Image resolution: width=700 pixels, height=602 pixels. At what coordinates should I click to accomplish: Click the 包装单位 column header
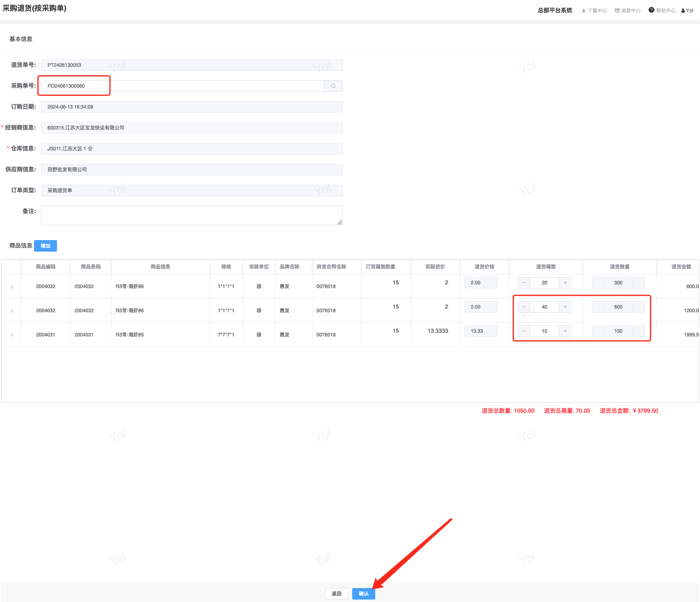click(x=259, y=267)
